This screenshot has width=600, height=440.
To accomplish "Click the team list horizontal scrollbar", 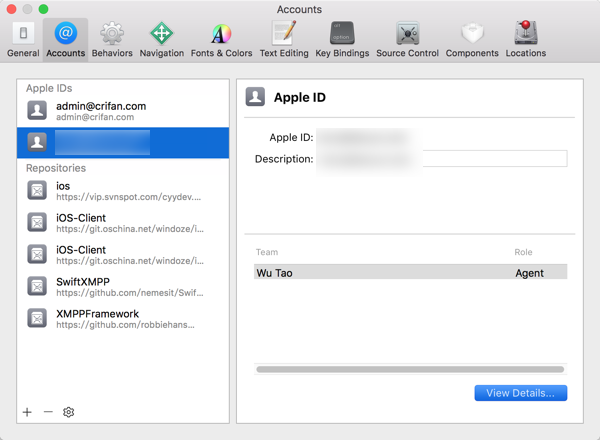I will tap(410, 369).
